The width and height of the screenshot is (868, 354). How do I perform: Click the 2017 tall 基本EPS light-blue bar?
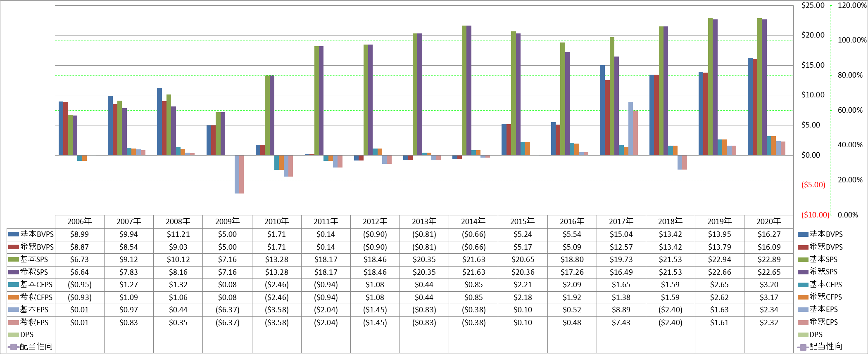(630, 129)
